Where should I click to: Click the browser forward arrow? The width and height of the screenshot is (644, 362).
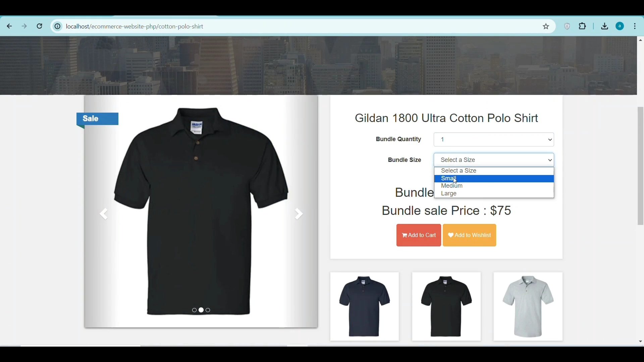pyautogui.click(x=24, y=26)
